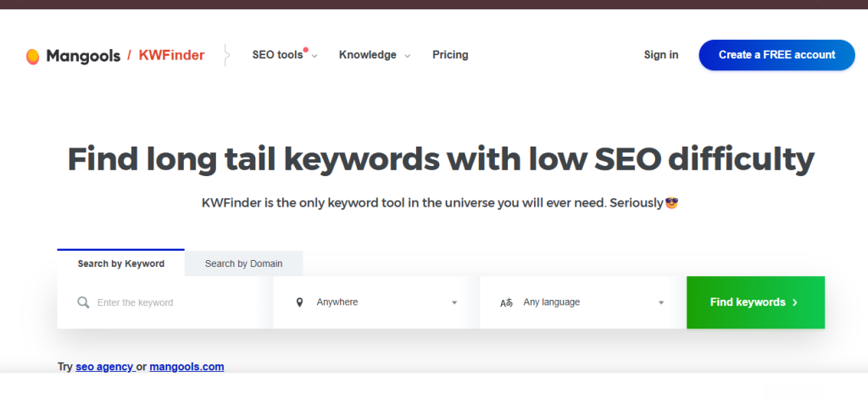This screenshot has width=868, height=404.
Task: Click the Sign in link
Action: (x=661, y=55)
